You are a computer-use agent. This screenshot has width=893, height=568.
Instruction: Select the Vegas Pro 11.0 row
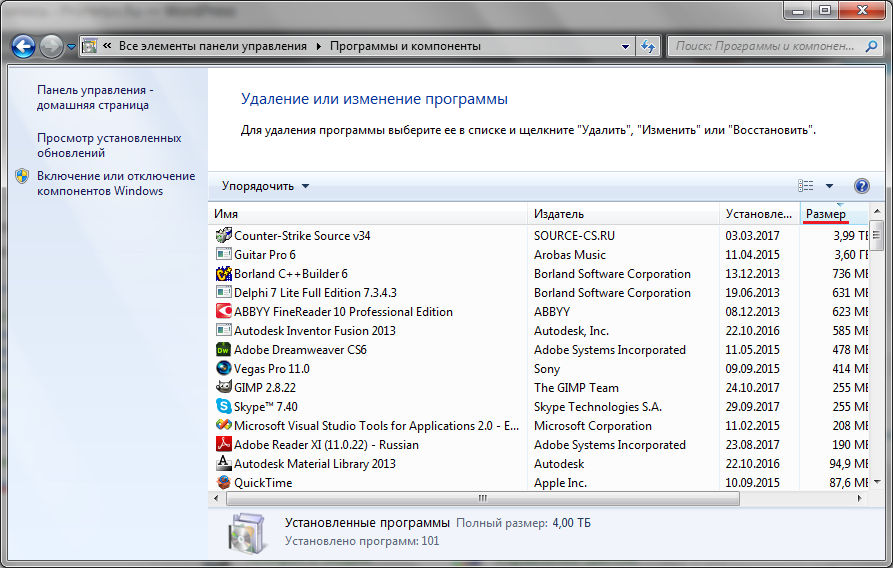(x=370, y=369)
